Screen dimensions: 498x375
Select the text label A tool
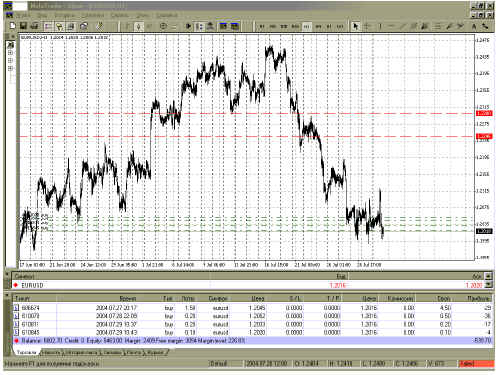(x=474, y=26)
